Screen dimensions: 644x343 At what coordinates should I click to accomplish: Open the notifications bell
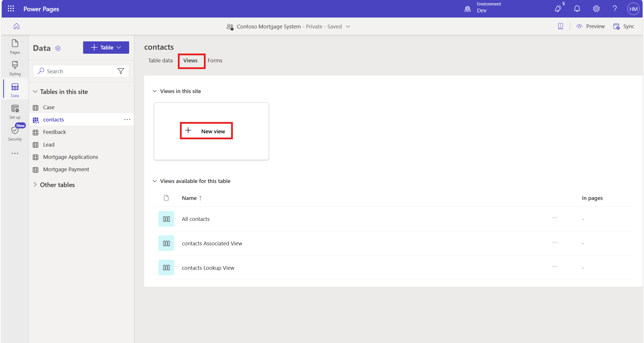point(577,9)
